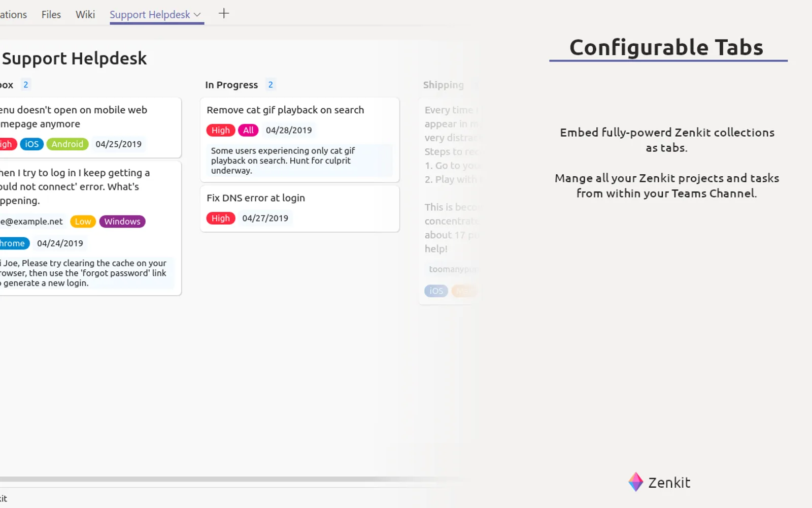812x508 pixels.
Task: Click the Shipping card description text
Action: coord(451,179)
